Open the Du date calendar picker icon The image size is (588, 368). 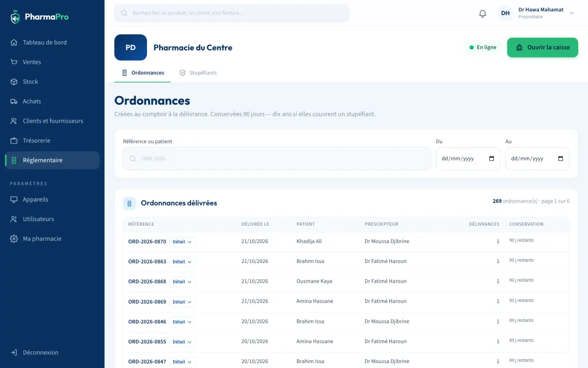tap(491, 158)
